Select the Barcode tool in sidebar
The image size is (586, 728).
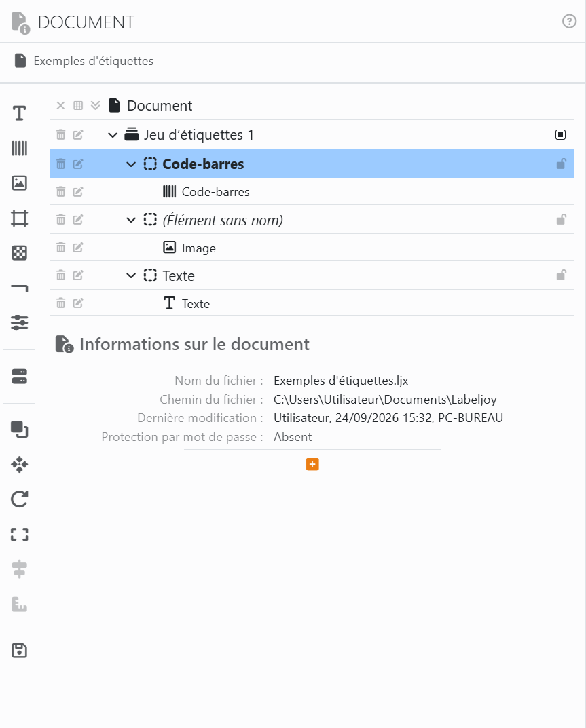(x=19, y=148)
